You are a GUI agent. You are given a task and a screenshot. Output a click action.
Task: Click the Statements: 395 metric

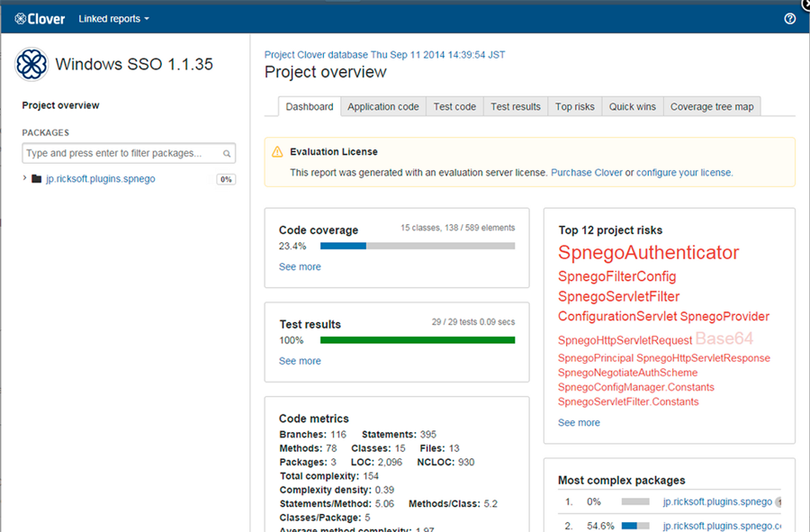(399, 435)
